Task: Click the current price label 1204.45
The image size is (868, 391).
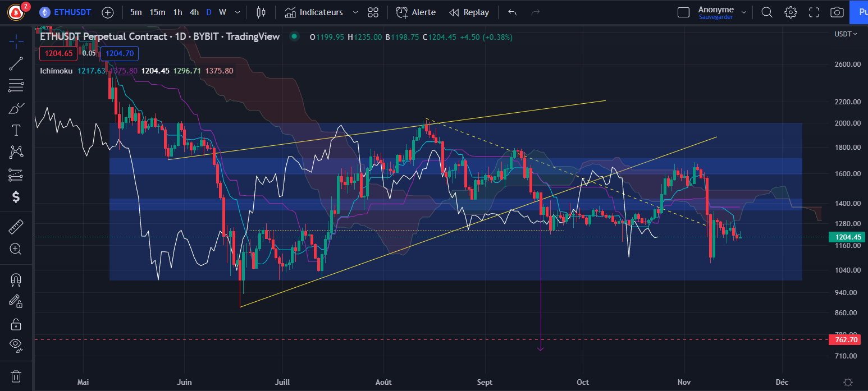Action: tap(847, 237)
